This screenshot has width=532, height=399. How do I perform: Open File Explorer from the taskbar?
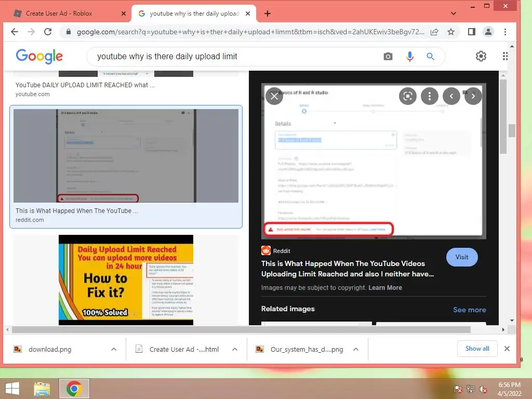point(42,389)
